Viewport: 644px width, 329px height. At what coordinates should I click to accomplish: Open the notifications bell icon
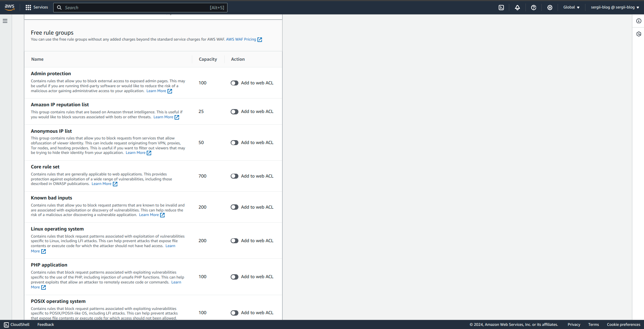click(517, 7)
